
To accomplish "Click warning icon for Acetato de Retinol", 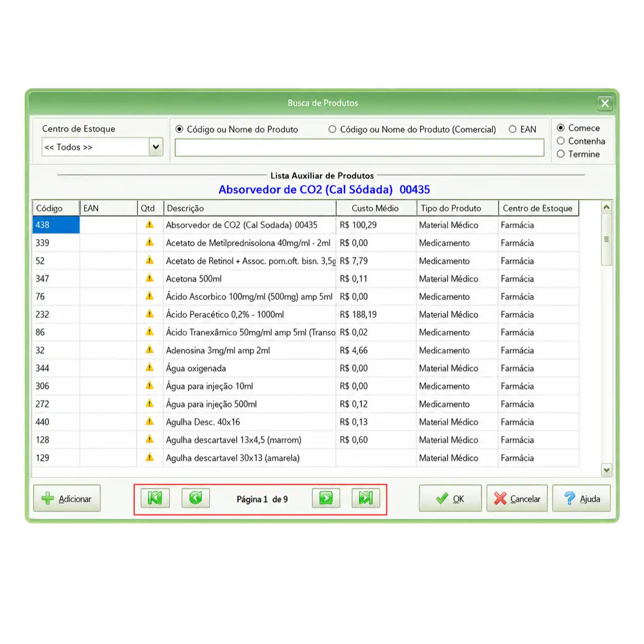I will tap(149, 260).
